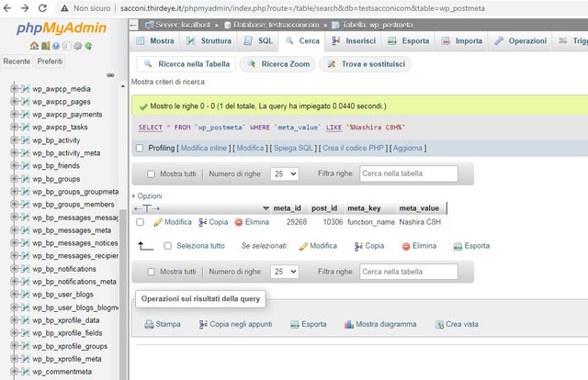Open the phpMyAdmin documentation help icon
The image size is (588, 380).
[x=56, y=46]
